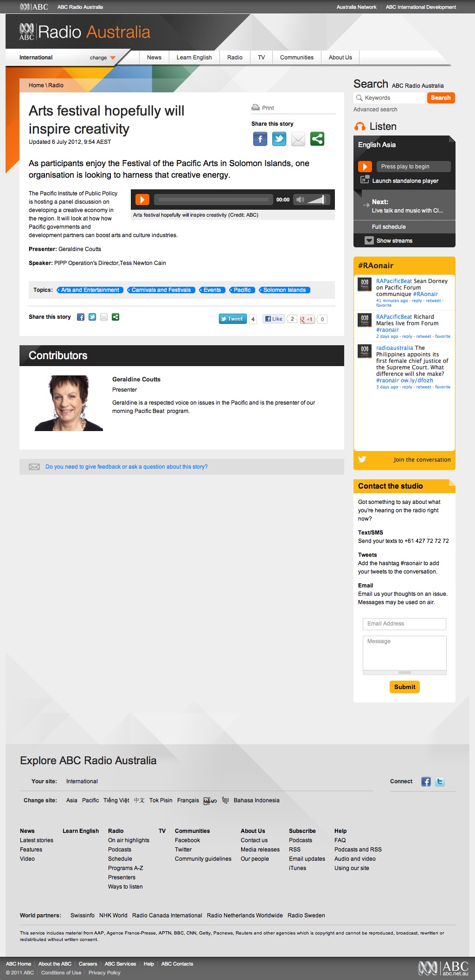This screenshot has width=475, height=980.
Task: Open feedback or question link about story
Action: click(127, 467)
